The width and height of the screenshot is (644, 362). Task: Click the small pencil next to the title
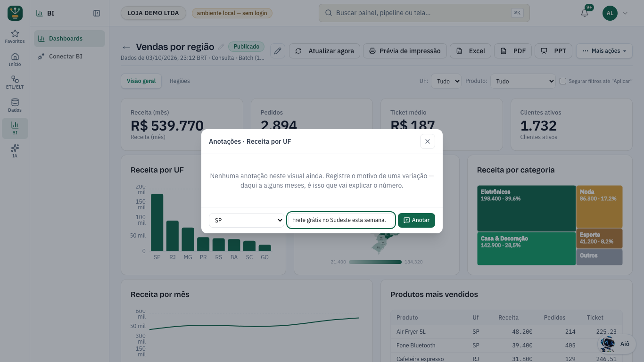221,47
